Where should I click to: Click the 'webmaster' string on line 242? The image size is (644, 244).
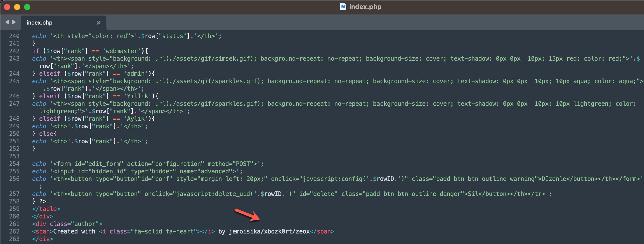[x=122, y=51]
